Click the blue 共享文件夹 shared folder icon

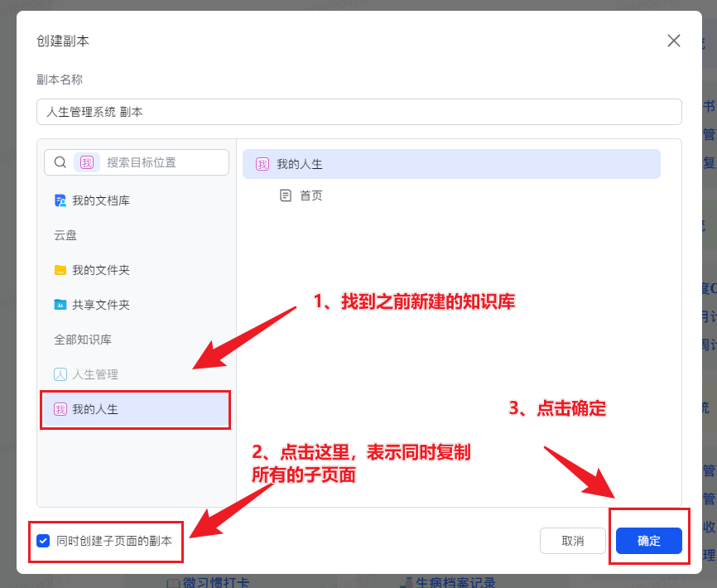click(60, 305)
